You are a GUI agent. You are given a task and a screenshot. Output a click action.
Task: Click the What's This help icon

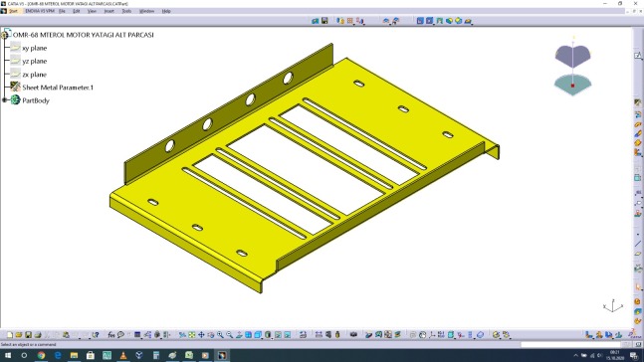[x=96, y=335]
